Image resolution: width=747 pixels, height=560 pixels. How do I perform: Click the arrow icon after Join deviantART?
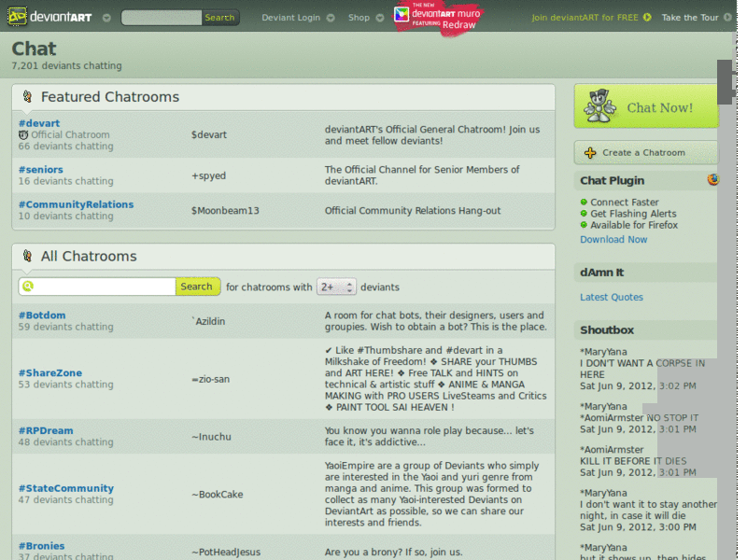coord(647,18)
